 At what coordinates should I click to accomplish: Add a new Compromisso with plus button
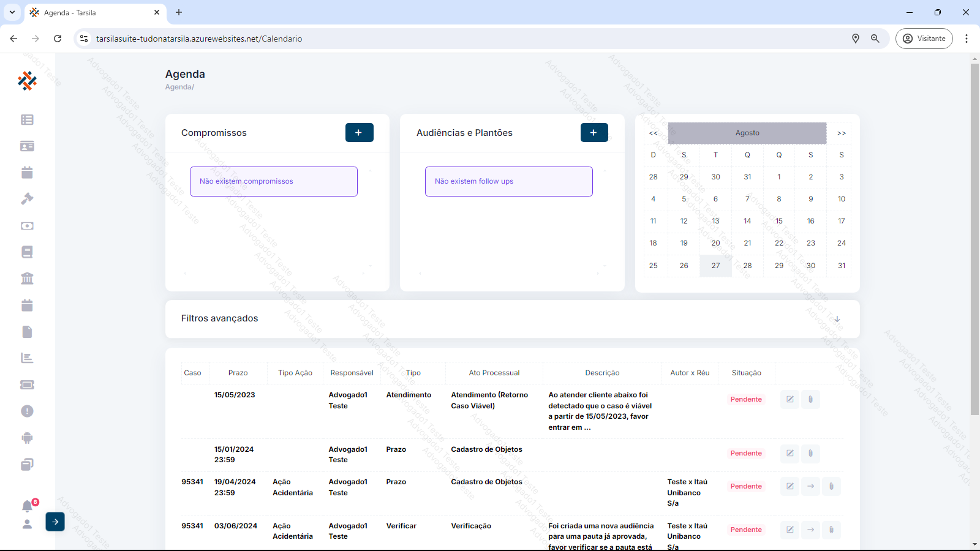359,133
